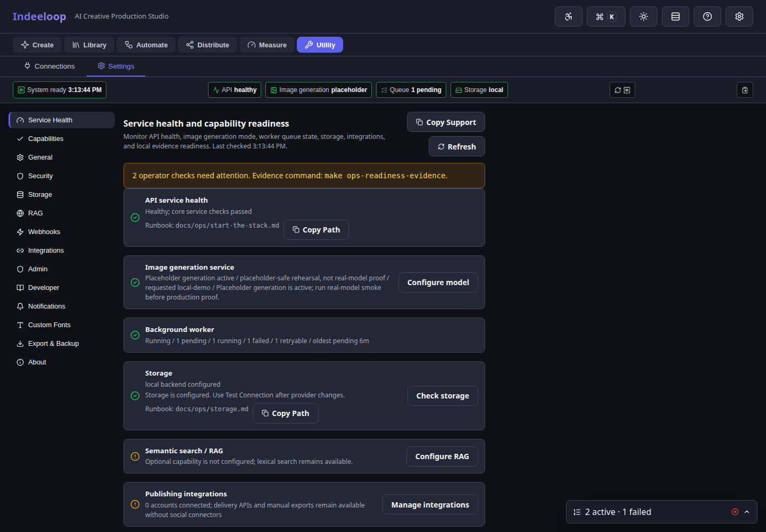Toggle the light/dark theme sun icon
Image resolution: width=766 pixels, height=532 pixels.
[644, 16]
